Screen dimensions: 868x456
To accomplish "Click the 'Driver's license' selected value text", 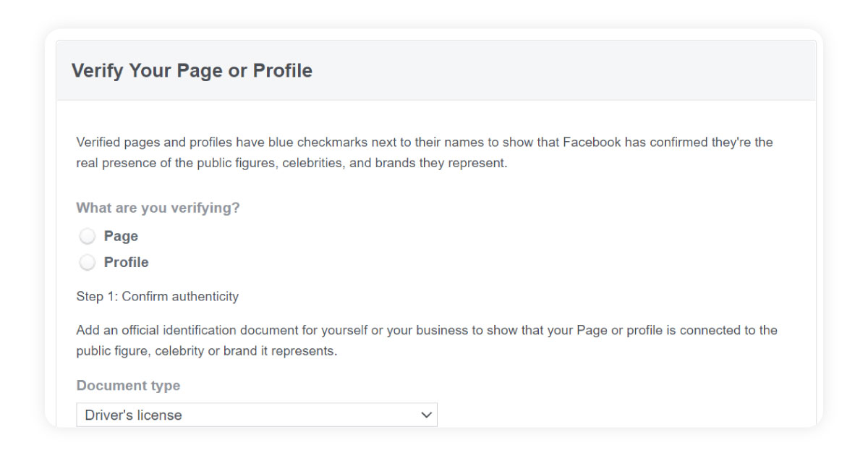I will [x=133, y=415].
